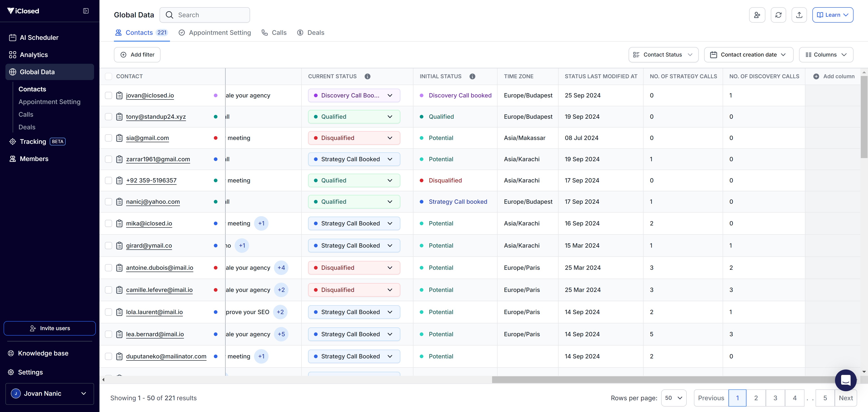868x412 pixels.
Task: Toggle the select-all contacts checkbox
Action: click(108, 76)
